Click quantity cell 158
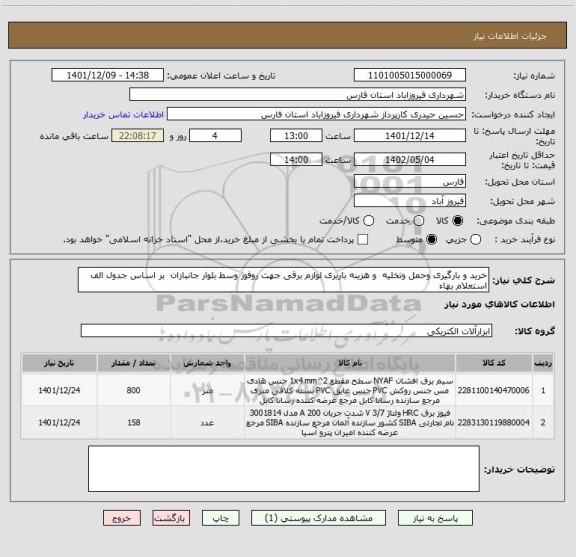Viewport: 576px width, 557px height. point(134,423)
